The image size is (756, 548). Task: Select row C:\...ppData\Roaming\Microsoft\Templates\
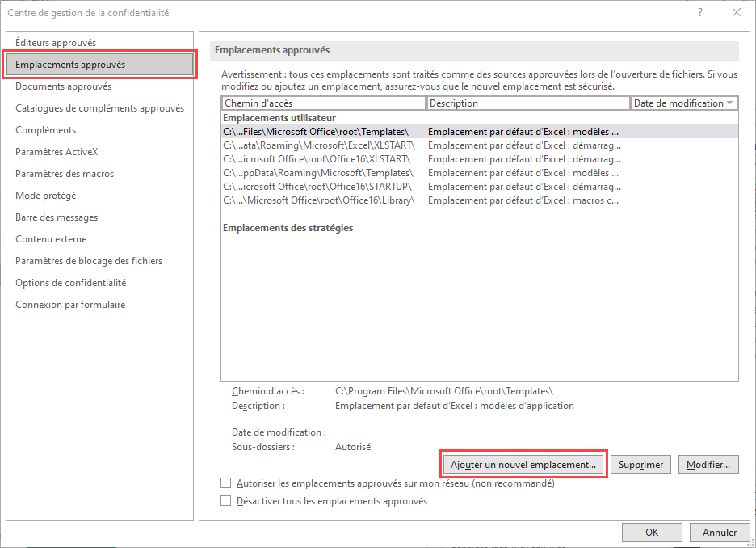coord(480,173)
